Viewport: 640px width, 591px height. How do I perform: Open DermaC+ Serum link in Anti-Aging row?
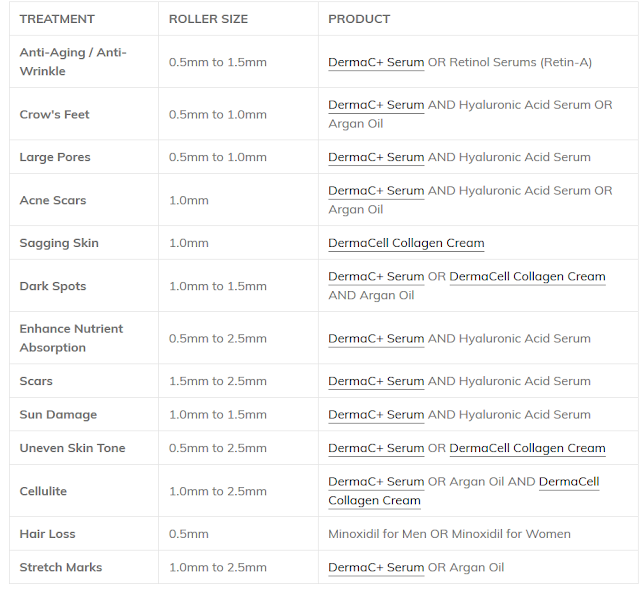[376, 62]
